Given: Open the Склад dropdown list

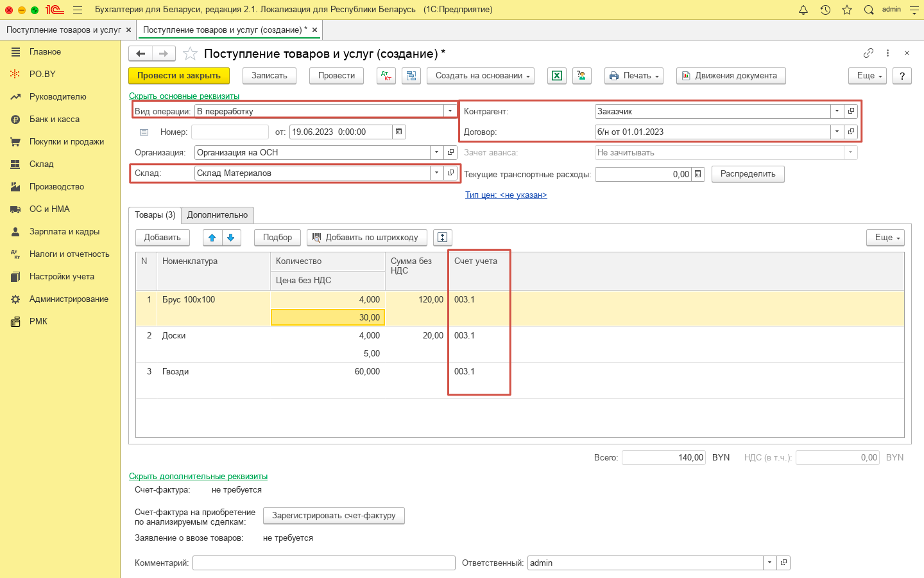Looking at the screenshot, I should coord(436,173).
